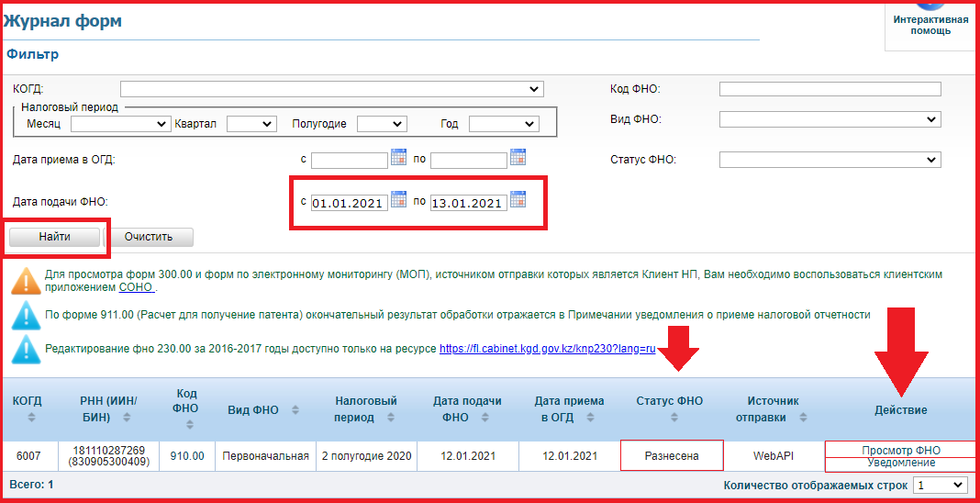
Task: Open calendar for Дата приема в ОГД start date
Action: pyautogui.click(x=398, y=157)
